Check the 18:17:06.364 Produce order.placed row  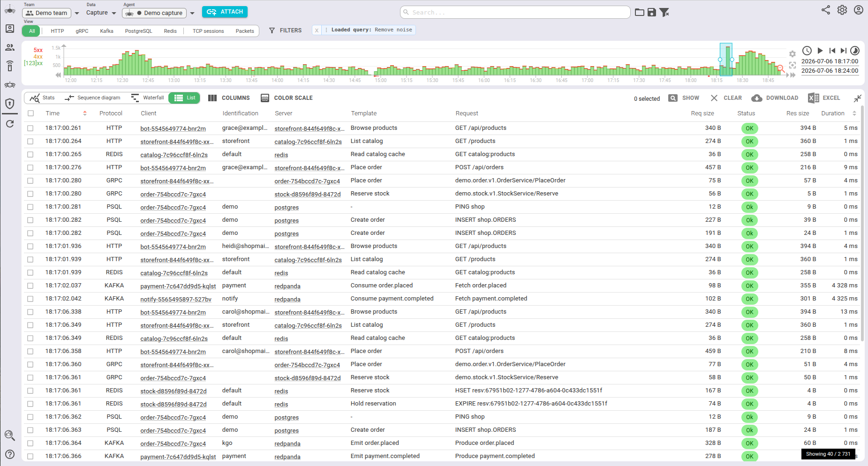30,443
